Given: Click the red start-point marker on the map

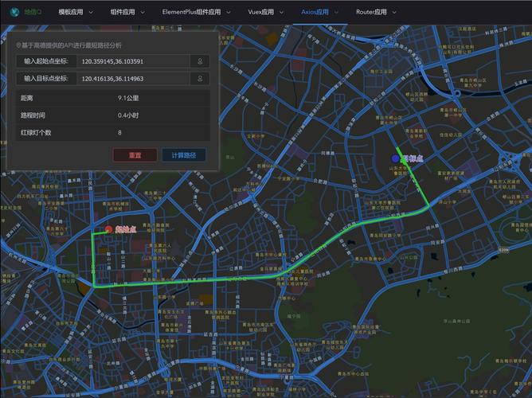Looking at the screenshot, I should pos(108,229).
